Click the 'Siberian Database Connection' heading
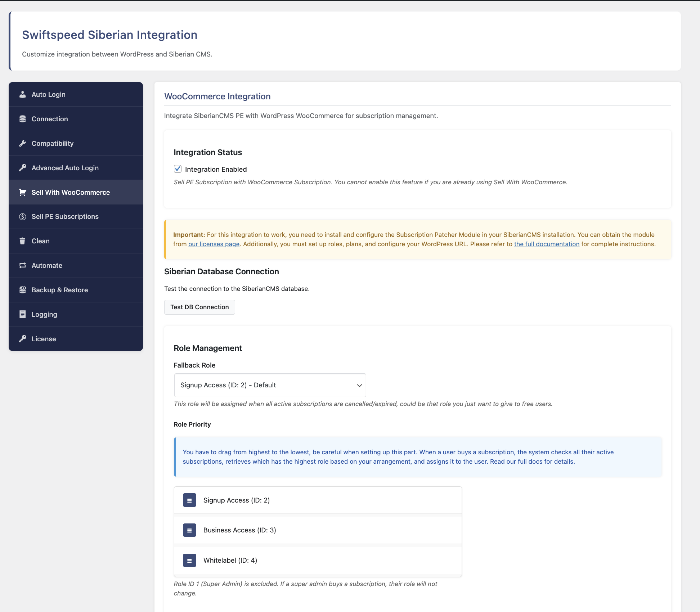This screenshot has width=700, height=612. point(221,271)
